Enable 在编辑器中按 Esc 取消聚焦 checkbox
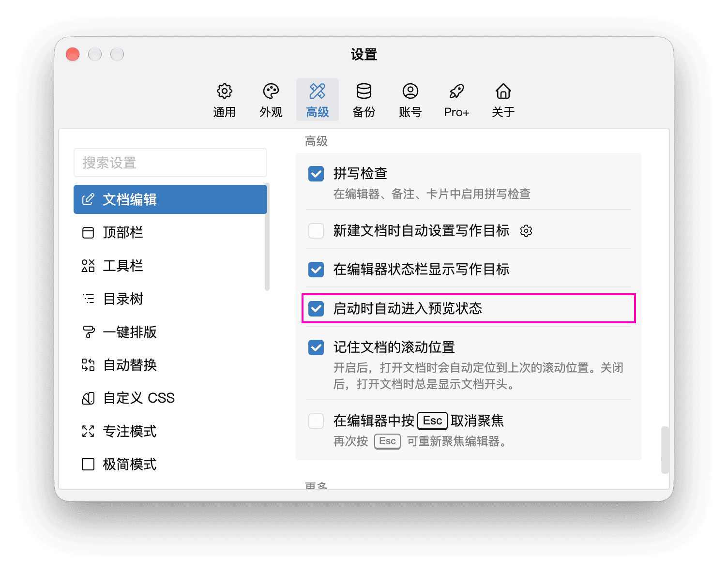Screen dimensions: 728x573 [x=316, y=421]
